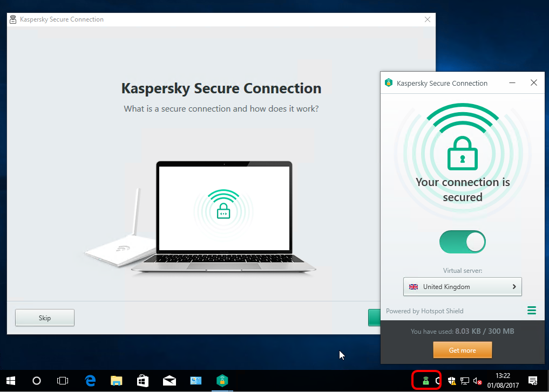Click the green Kaspersky tray icon
Image resolution: width=549 pixels, height=392 pixels.
tap(426, 381)
